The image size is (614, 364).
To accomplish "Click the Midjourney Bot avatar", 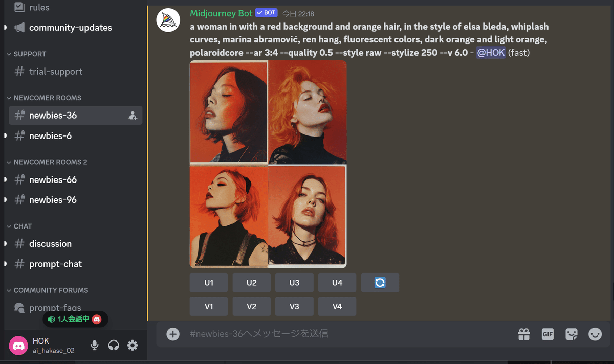I will click(x=168, y=20).
